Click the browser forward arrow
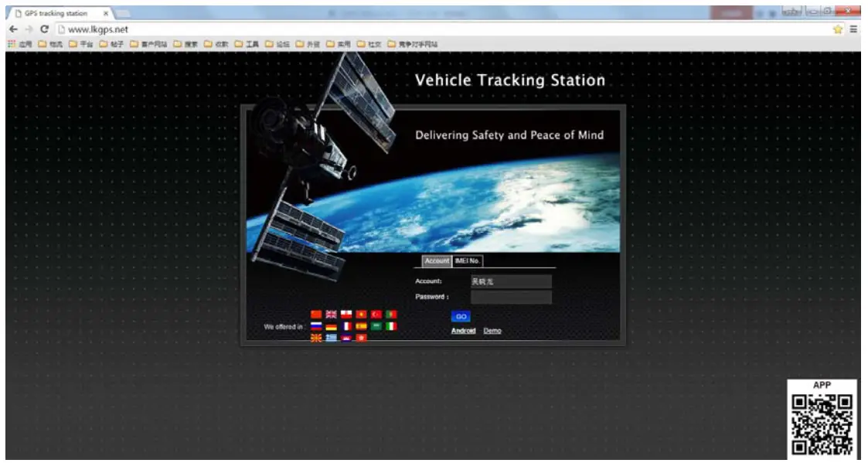The image size is (868, 463). (29, 29)
